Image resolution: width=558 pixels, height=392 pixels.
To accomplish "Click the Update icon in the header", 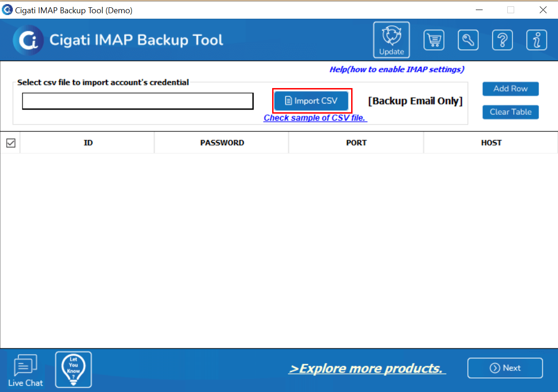I will [x=391, y=40].
